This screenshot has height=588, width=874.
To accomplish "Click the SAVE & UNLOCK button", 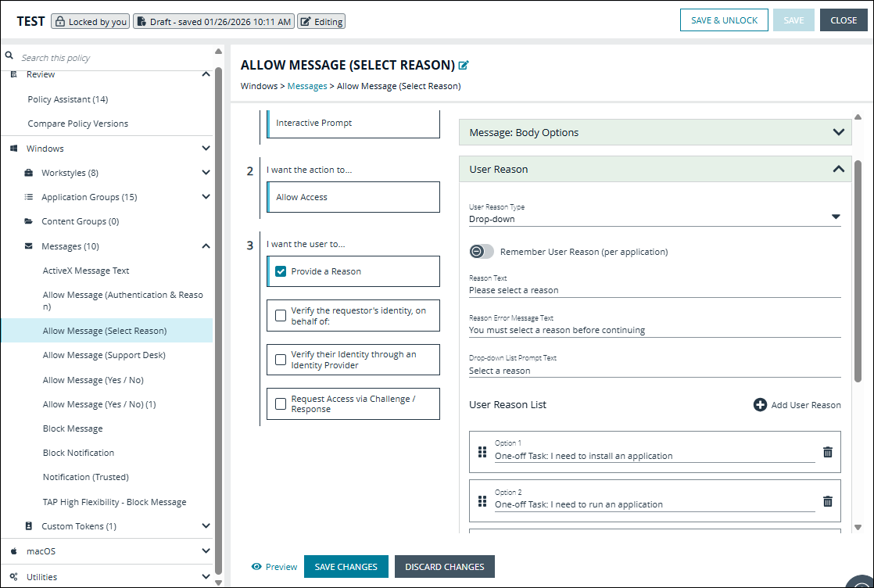I will coord(724,20).
